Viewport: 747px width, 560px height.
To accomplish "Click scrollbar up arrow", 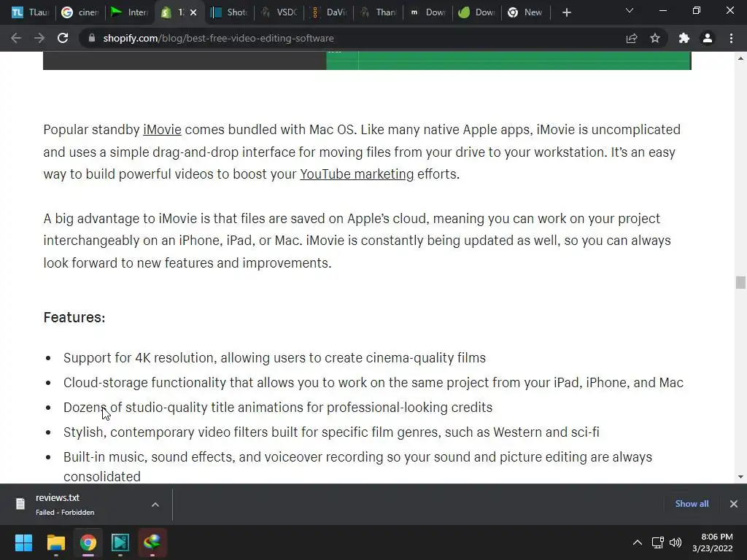I will coord(740,58).
